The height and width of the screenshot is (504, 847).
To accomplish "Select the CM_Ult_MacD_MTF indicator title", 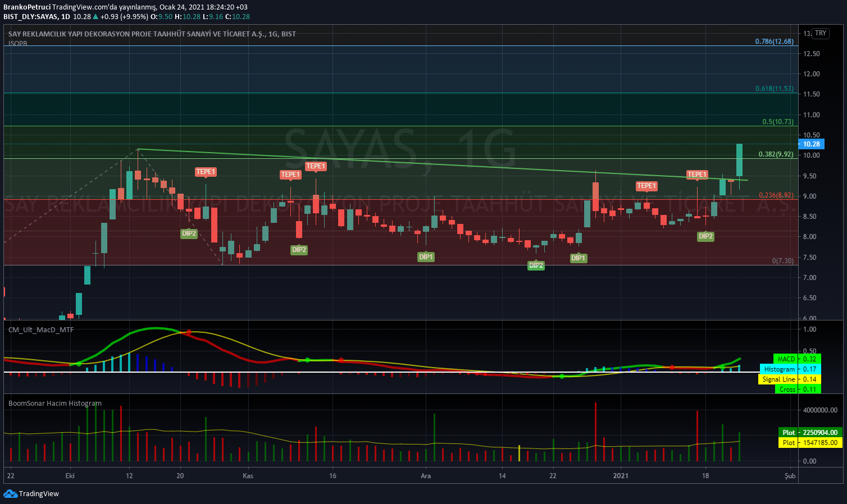I will tap(41, 329).
